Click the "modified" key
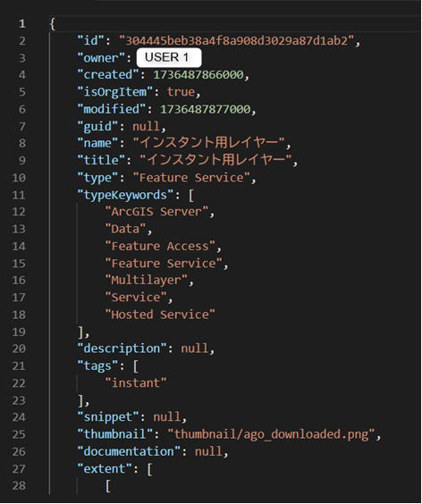Screen dimensions: 422x504 pyautogui.click(x=111, y=109)
